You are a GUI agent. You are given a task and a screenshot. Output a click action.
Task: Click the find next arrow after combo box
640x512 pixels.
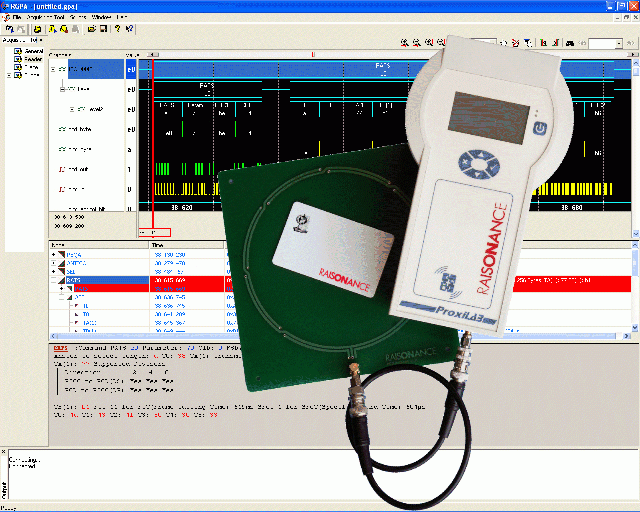[631, 43]
